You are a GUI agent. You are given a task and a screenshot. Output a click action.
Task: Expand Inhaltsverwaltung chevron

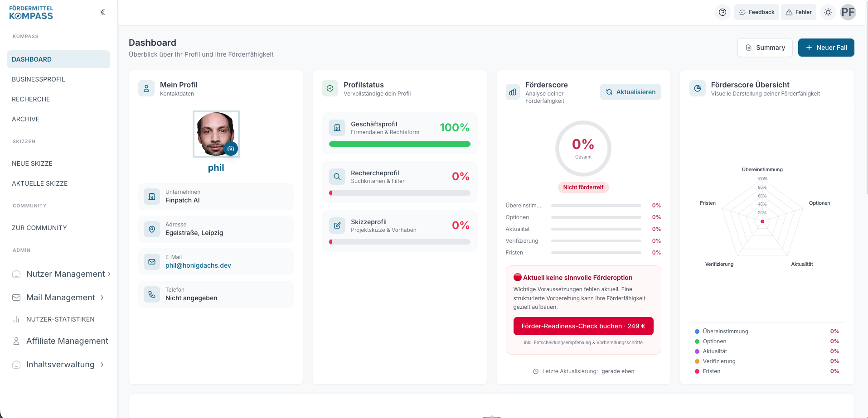(x=102, y=365)
